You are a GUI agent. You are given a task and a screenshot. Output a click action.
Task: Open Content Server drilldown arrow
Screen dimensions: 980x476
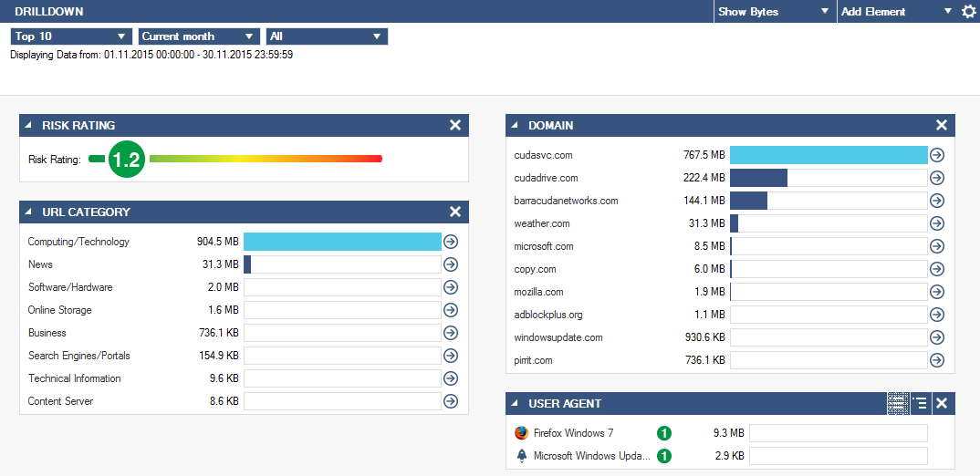pos(450,401)
